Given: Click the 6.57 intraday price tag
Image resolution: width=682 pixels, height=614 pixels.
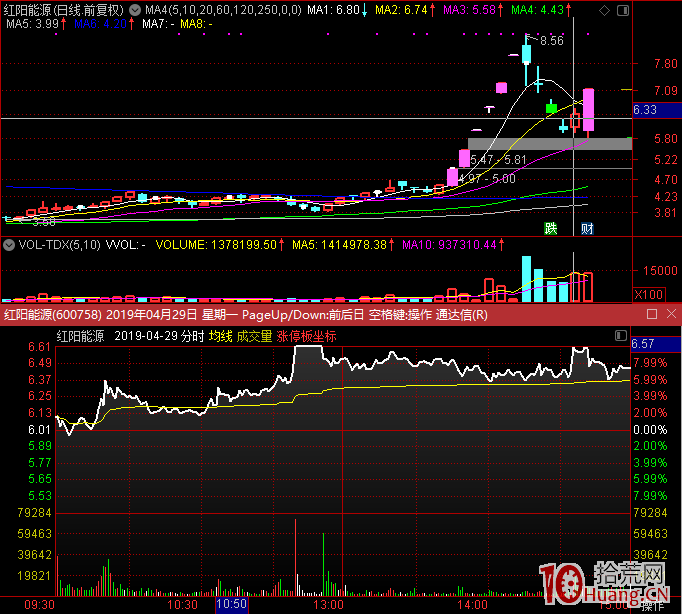Looking at the screenshot, I should tap(643, 344).
